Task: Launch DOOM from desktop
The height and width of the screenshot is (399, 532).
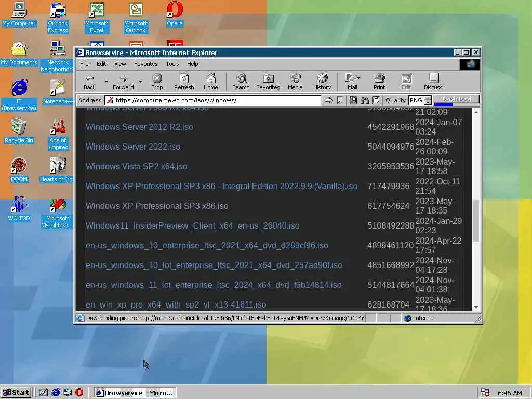Action: click(x=19, y=170)
